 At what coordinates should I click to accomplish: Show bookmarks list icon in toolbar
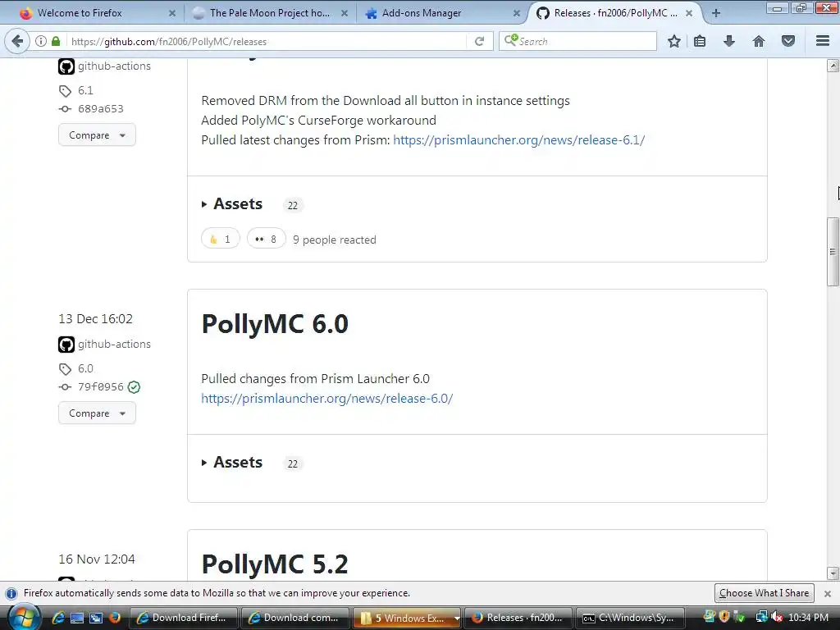coord(700,41)
